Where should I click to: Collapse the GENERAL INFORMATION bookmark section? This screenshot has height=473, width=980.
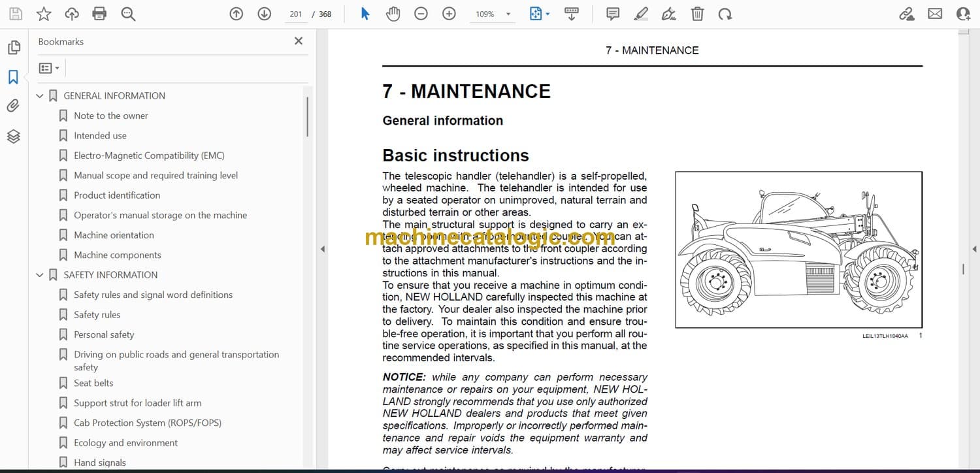pyautogui.click(x=40, y=96)
